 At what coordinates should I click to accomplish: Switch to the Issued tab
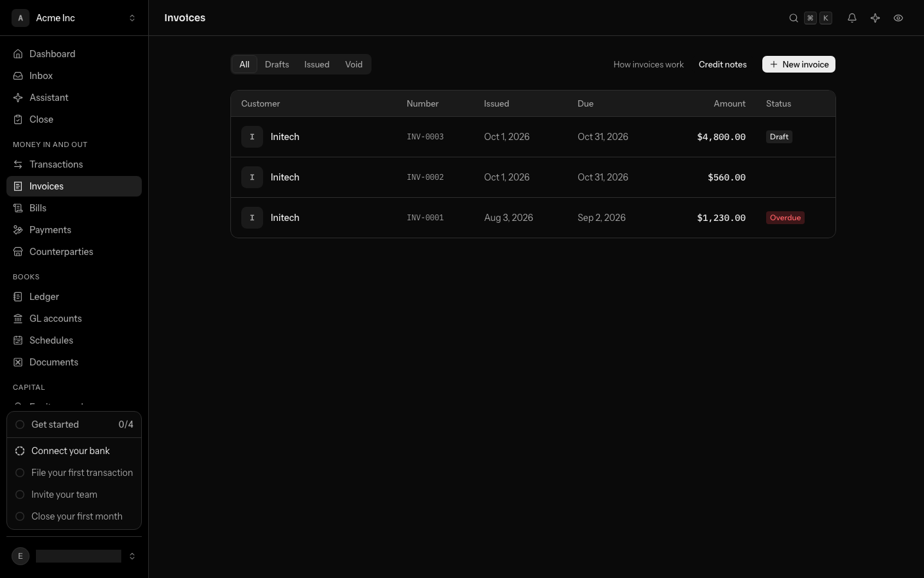317,64
